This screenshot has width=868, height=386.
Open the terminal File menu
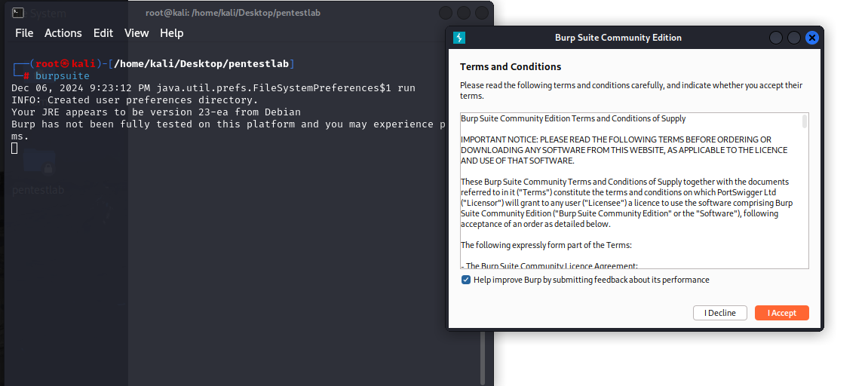24,33
